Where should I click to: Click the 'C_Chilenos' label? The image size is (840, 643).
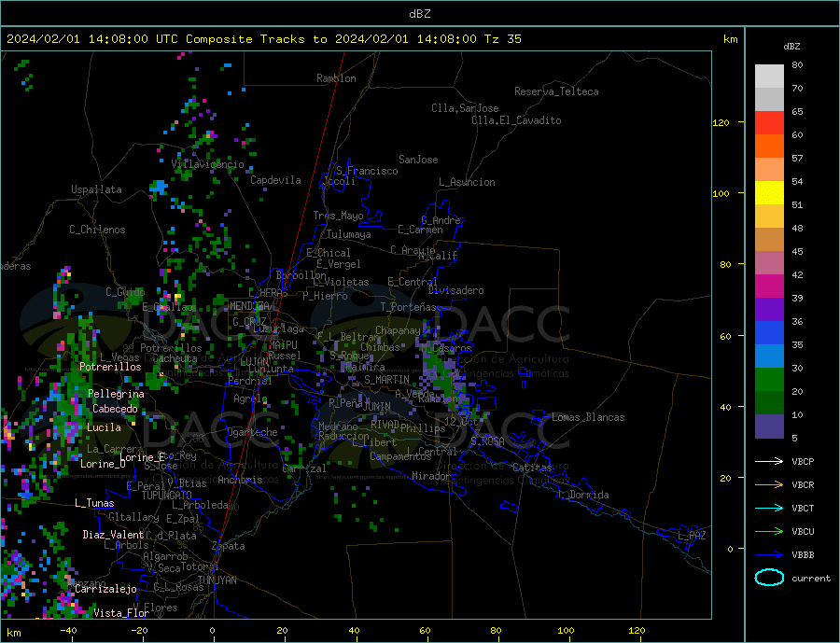click(97, 230)
